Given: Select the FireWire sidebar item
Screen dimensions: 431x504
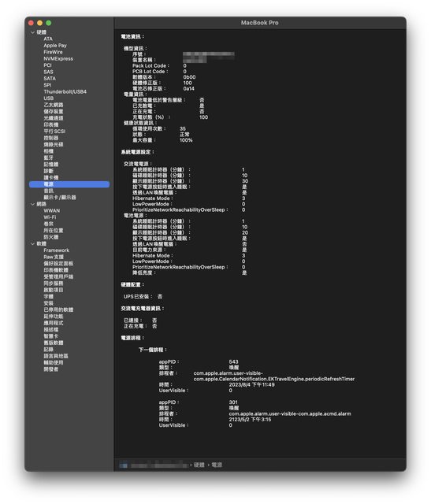Looking at the screenshot, I should tap(53, 52).
